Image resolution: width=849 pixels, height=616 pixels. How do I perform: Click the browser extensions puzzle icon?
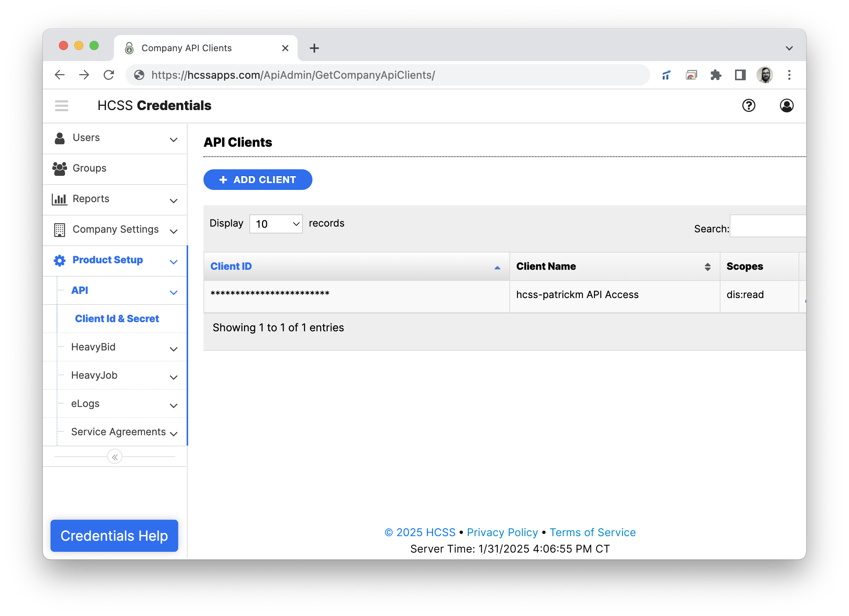[716, 75]
